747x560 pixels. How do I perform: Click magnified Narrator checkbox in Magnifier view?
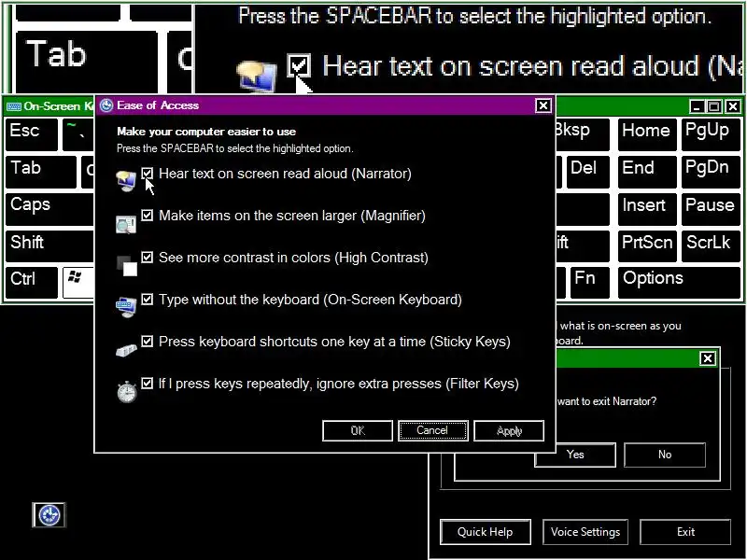[299, 65]
